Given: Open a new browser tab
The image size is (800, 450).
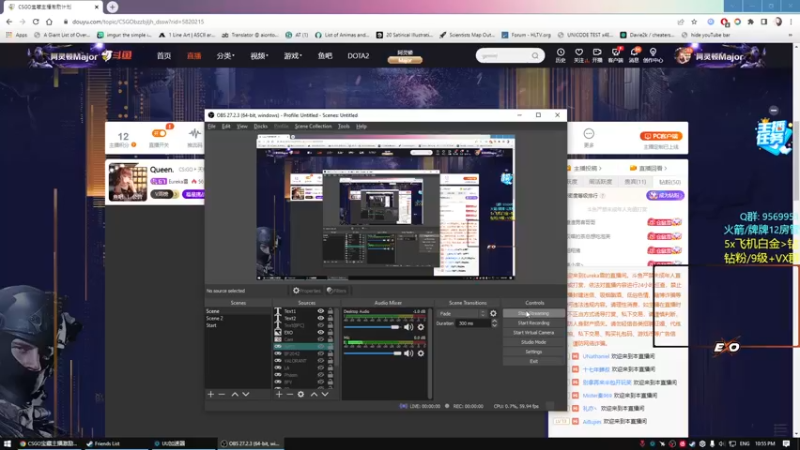Looking at the screenshot, I should [x=112, y=7].
